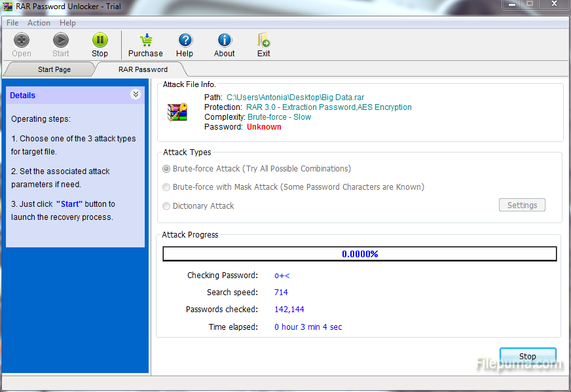Open the Action menu
571x392 pixels.
[x=39, y=23]
